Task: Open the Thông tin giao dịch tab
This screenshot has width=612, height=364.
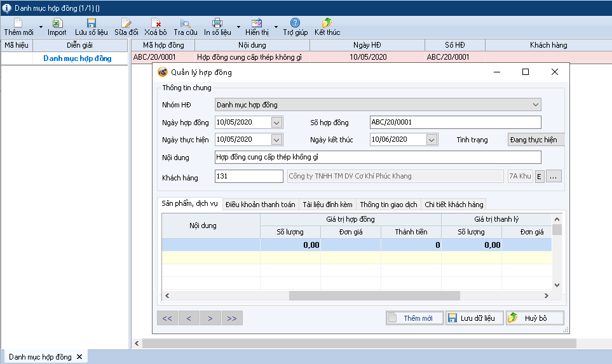Action: (x=388, y=205)
